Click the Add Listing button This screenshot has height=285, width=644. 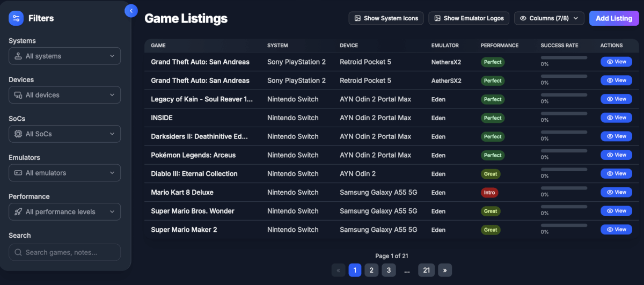coord(614,18)
